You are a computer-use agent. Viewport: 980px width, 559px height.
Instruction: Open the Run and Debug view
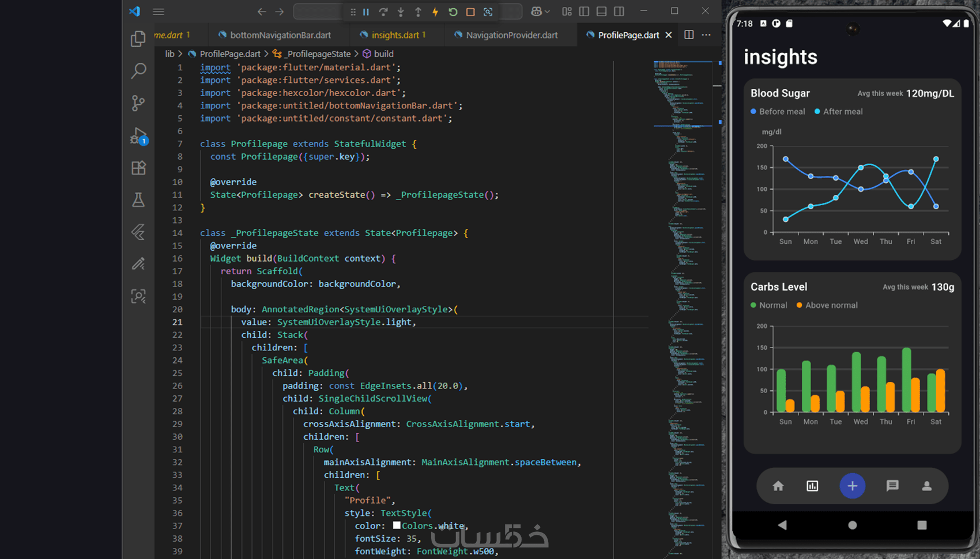coord(138,136)
